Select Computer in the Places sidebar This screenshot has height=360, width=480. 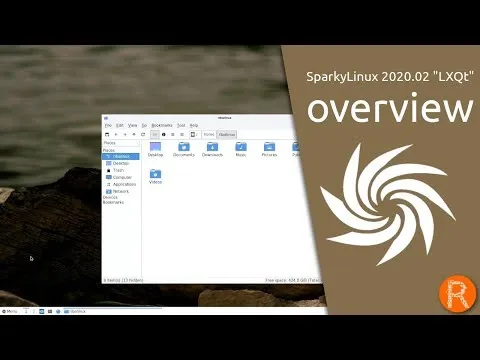click(x=121, y=177)
